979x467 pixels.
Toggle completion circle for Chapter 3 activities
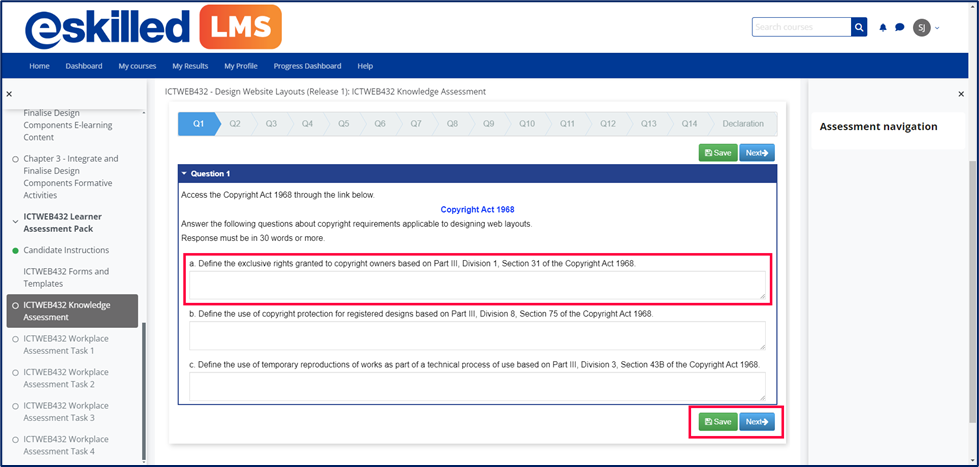(x=15, y=159)
